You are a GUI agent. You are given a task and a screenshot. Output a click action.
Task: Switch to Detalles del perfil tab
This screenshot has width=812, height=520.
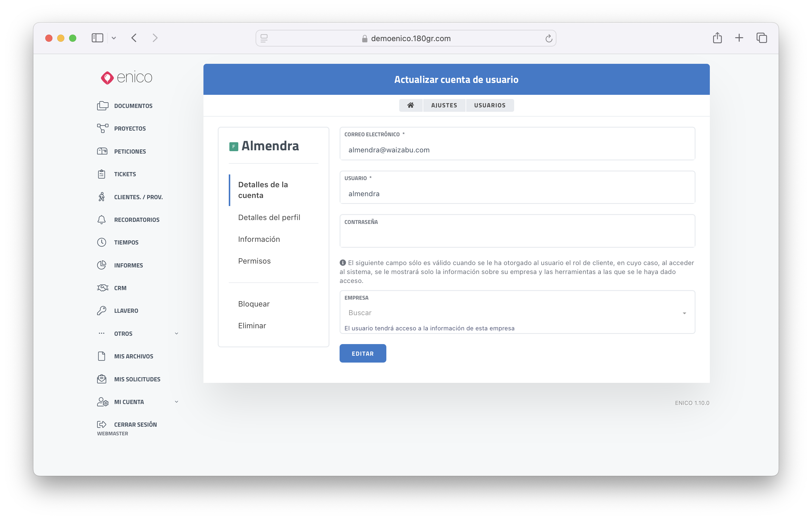pos(269,217)
